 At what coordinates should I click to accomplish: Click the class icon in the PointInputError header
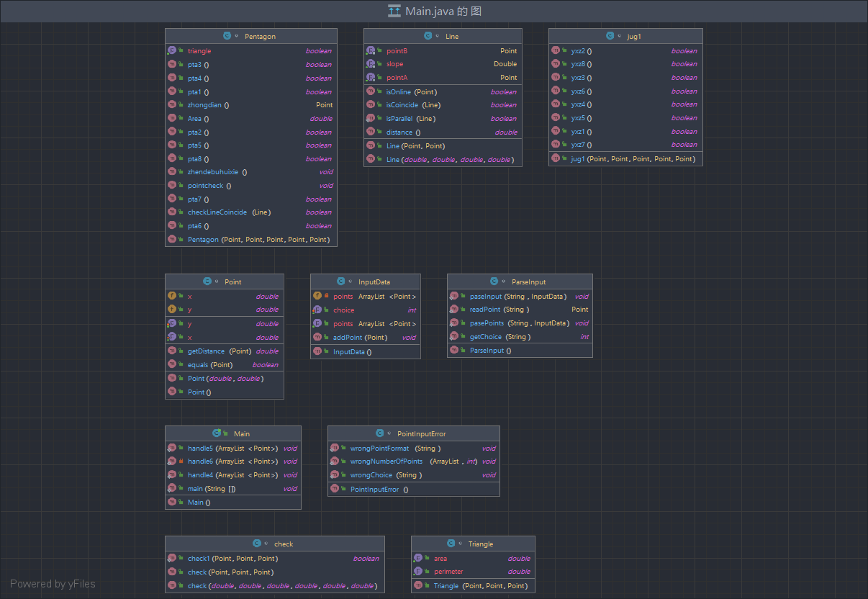[380, 433]
